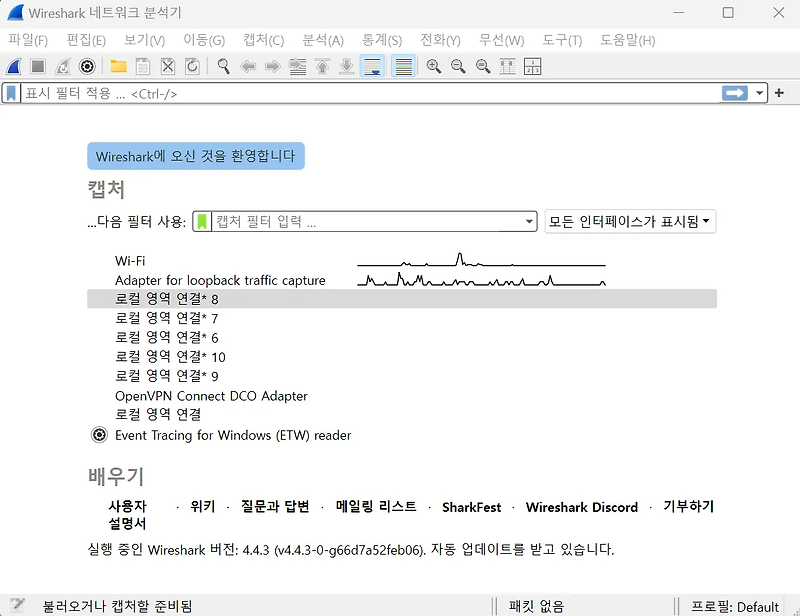Open the SharkFest link
Image resolution: width=800 pixels, height=616 pixels.
(471, 507)
